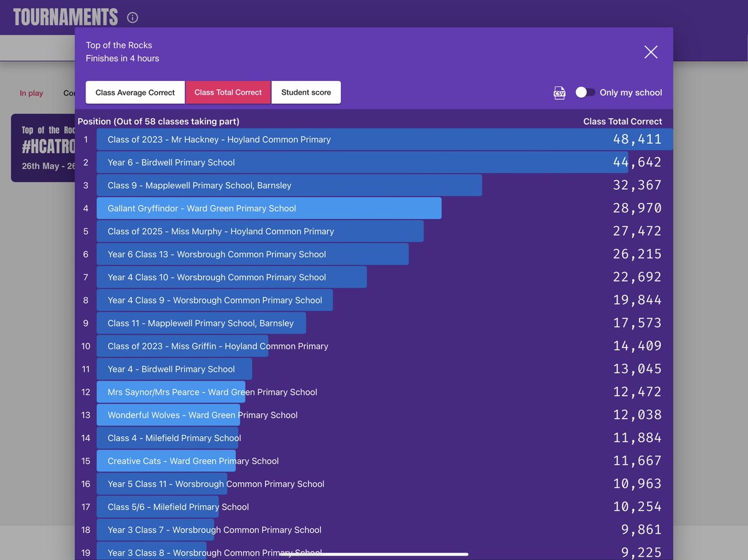Select Class 4 - Milefield Primary row
This screenshot has height=560, width=748.
pyautogui.click(x=374, y=438)
